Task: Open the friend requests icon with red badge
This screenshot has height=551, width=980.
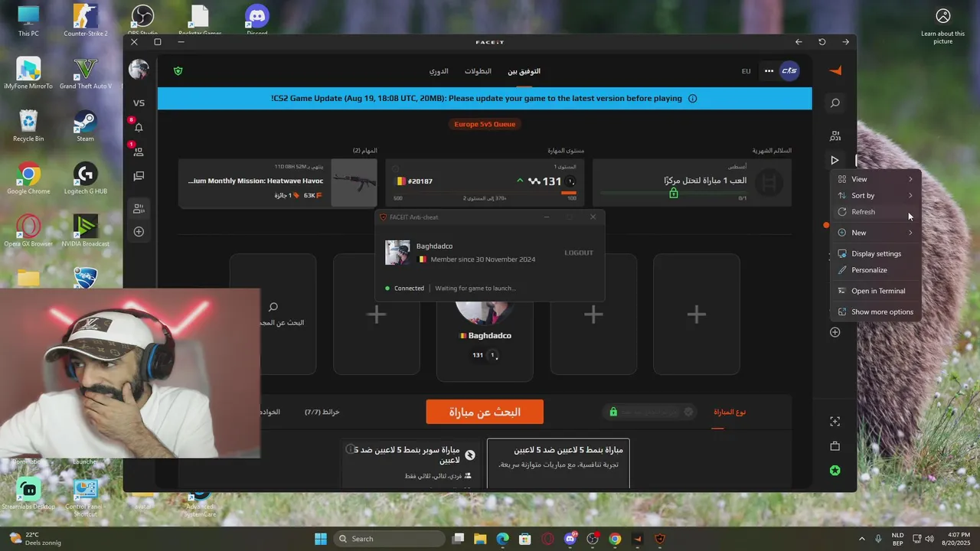Action: pyautogui.click(x=139, y=152)
